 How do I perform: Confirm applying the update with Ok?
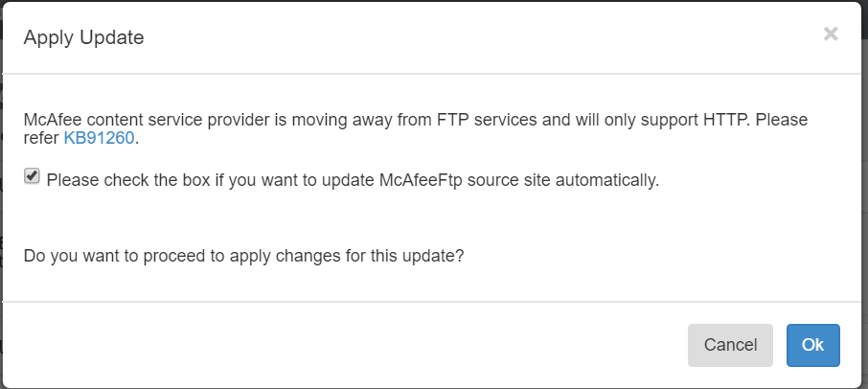pos(812,345)
